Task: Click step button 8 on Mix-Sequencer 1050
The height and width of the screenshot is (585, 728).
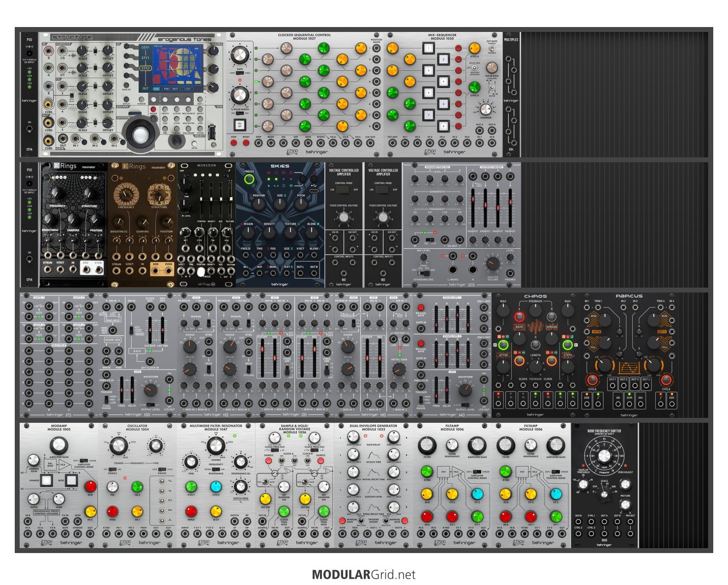Action: click(443, 126)
